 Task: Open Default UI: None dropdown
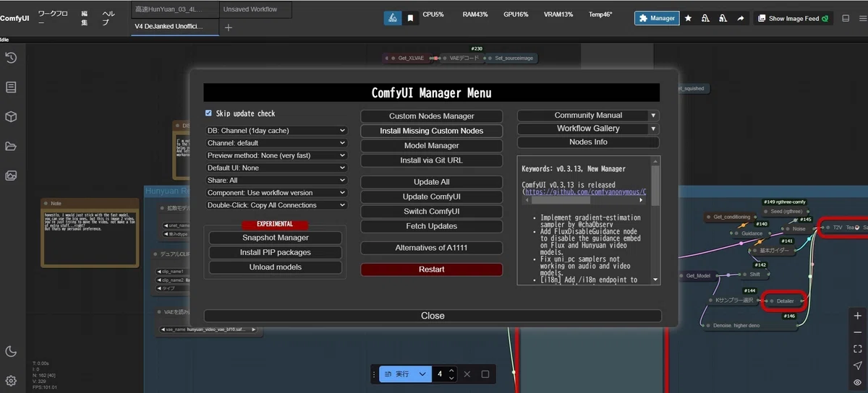276,168
